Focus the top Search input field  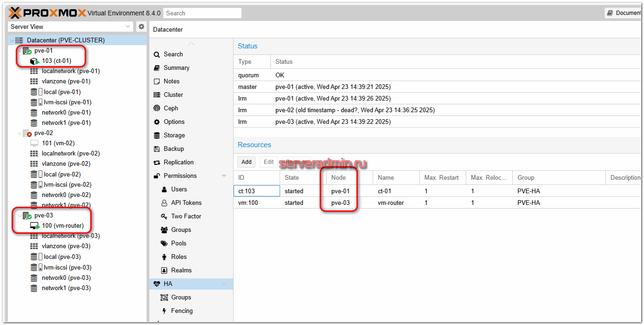(x=202, y=13)
